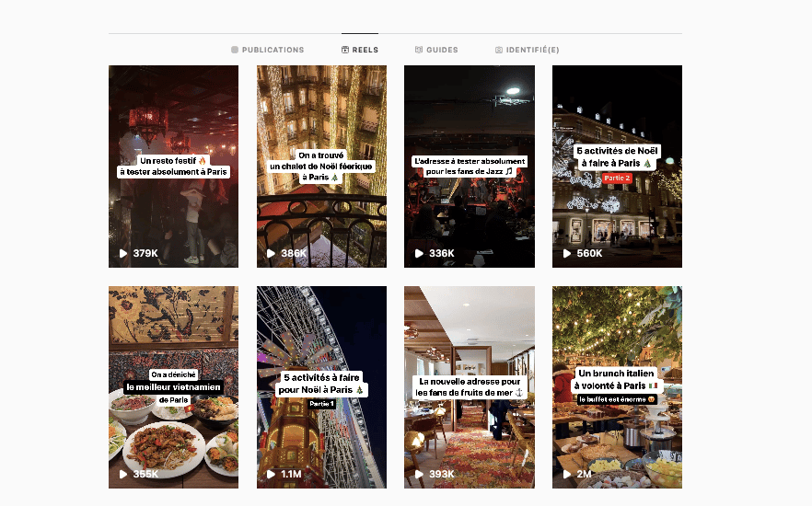Open the Jazz fans reel thumbnail
Screen dimensions: 812x506
[x=470, y=167]
